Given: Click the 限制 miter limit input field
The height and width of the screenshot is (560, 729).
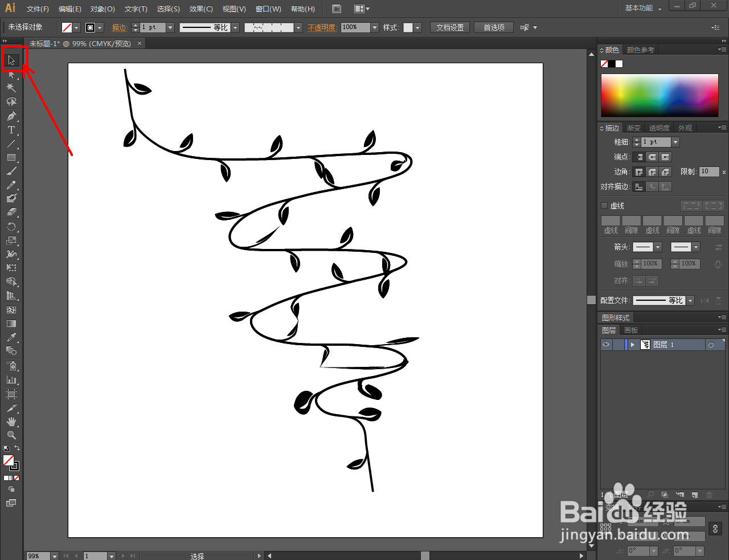Looking at the screenshot, I should point(709,171).
